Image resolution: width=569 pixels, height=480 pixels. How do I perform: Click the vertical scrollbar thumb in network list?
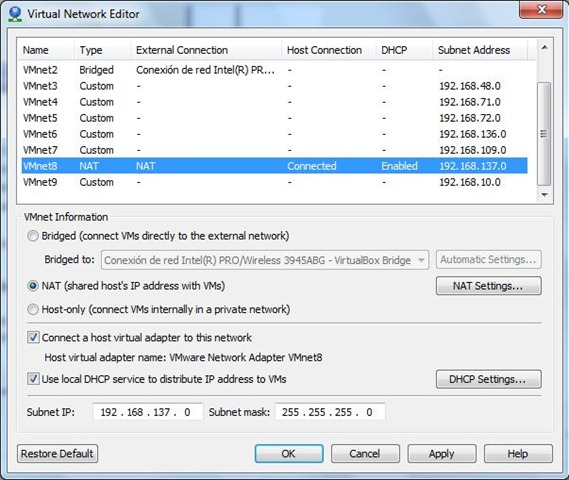pos(544,134)
